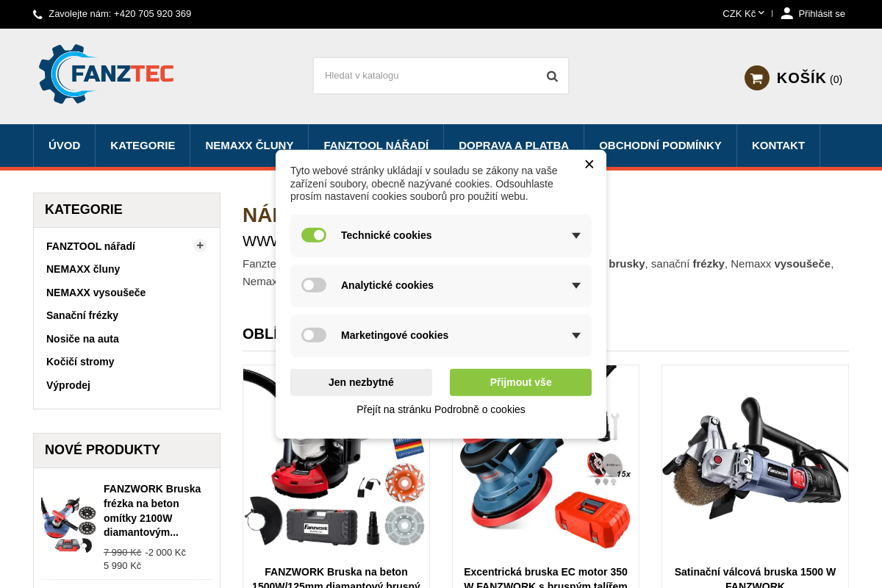The image size is (882, 588).
Task: Enable the Analytické cookies switch
Action: [x=314, y=285]
